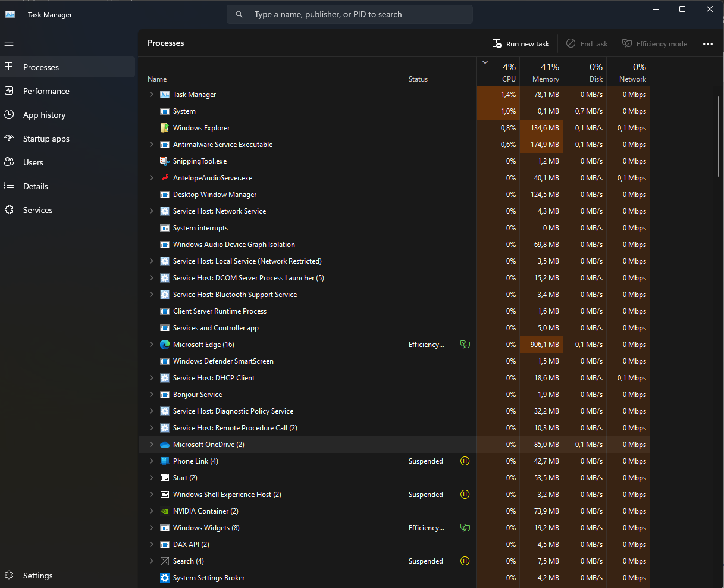Click the DAX API process icon
This screenshot has height=588, width=724.
(x=165, y=545)
